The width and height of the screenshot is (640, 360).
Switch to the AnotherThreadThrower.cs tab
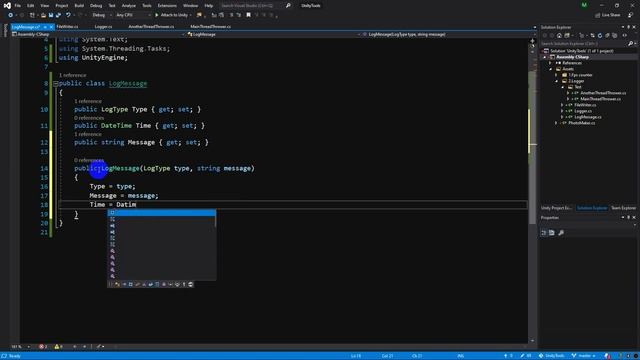(x=151, y=27)
